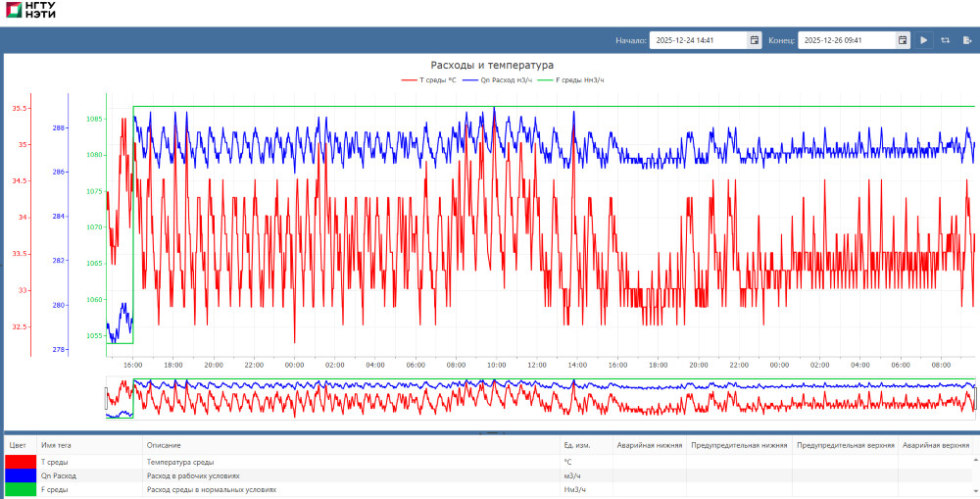
Task: Open the calendar picker for Начало date
Action: click(x=755, y=40)
